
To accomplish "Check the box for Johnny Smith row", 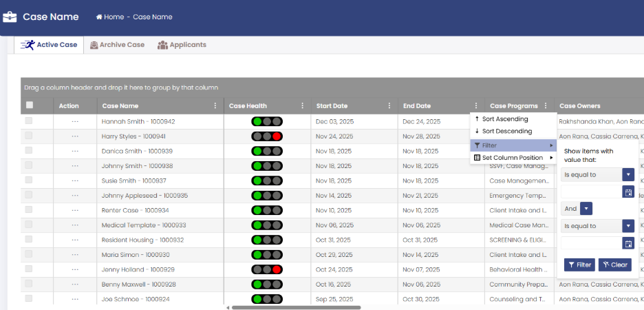I will [x=29, y=165].
